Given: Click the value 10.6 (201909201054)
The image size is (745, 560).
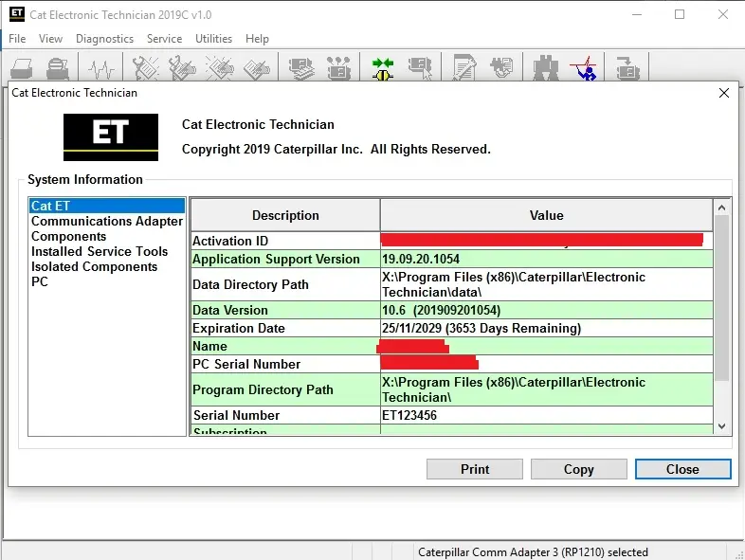Looking at the screenshot, I should pyautogui.click(x=441, y=310).
